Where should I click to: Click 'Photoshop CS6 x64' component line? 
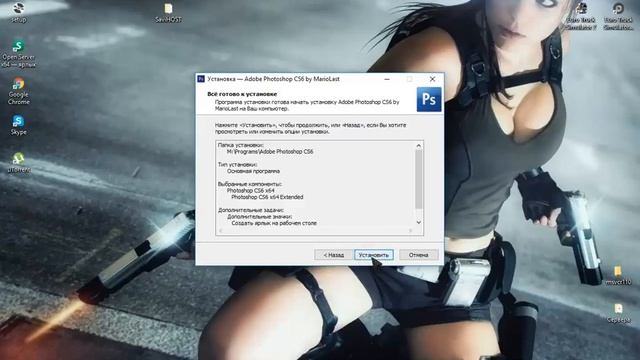[251, 191]
